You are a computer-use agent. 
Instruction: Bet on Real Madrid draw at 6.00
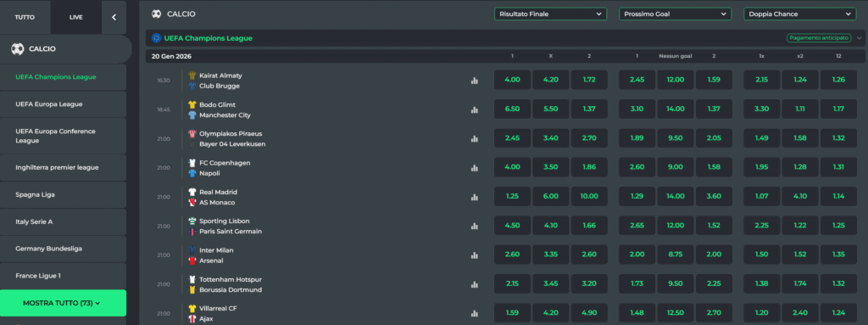pos(551,196)
